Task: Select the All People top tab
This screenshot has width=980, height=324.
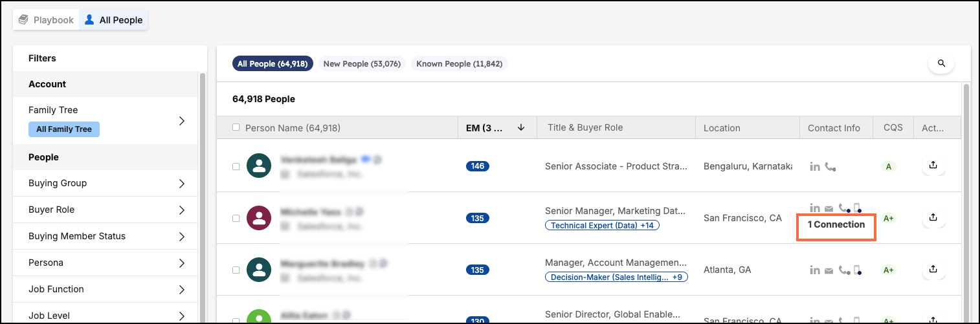Action: (x=113, y=20)
